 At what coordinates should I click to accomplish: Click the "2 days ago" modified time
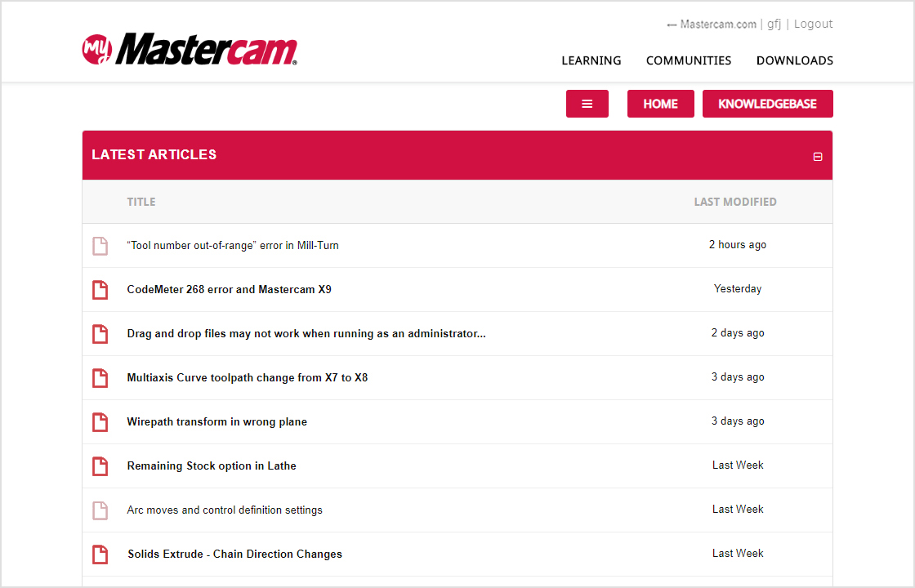pyautogui.click(x=738, y=333)
